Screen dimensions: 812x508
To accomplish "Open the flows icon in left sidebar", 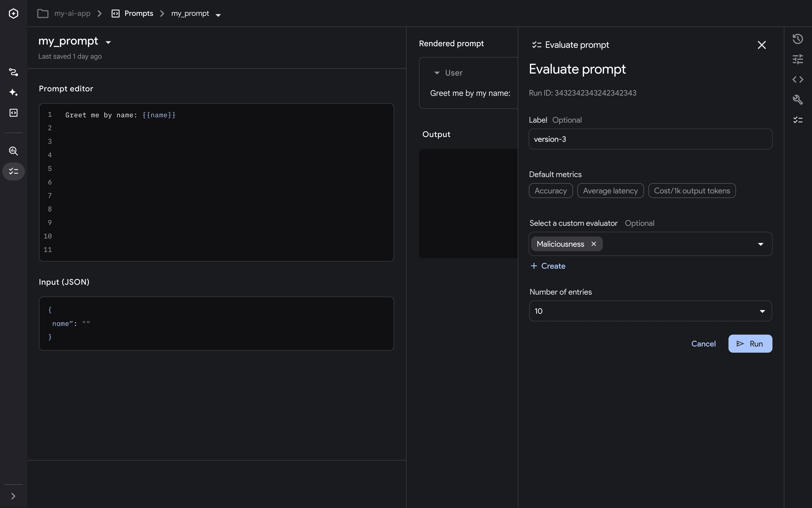I will 13,72.
